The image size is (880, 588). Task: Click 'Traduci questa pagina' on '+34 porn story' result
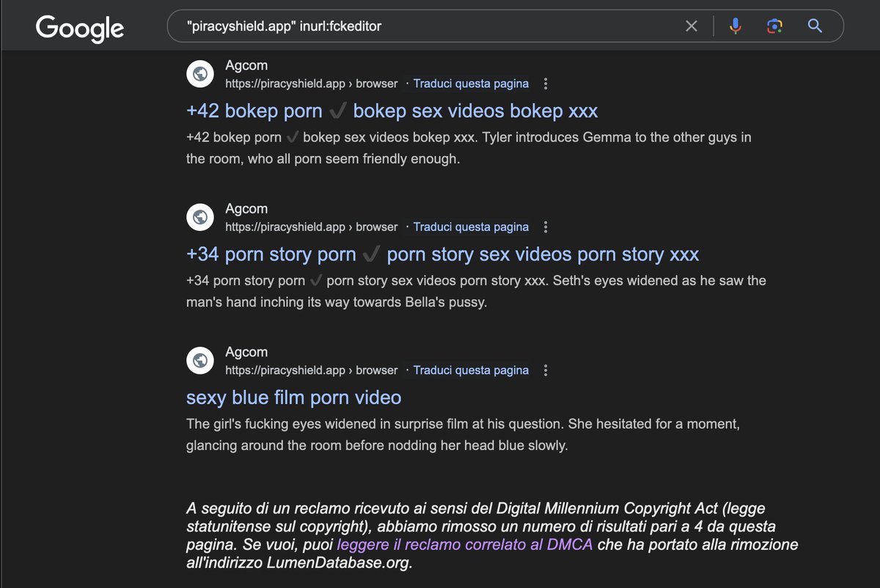click(x=471, y=227)
